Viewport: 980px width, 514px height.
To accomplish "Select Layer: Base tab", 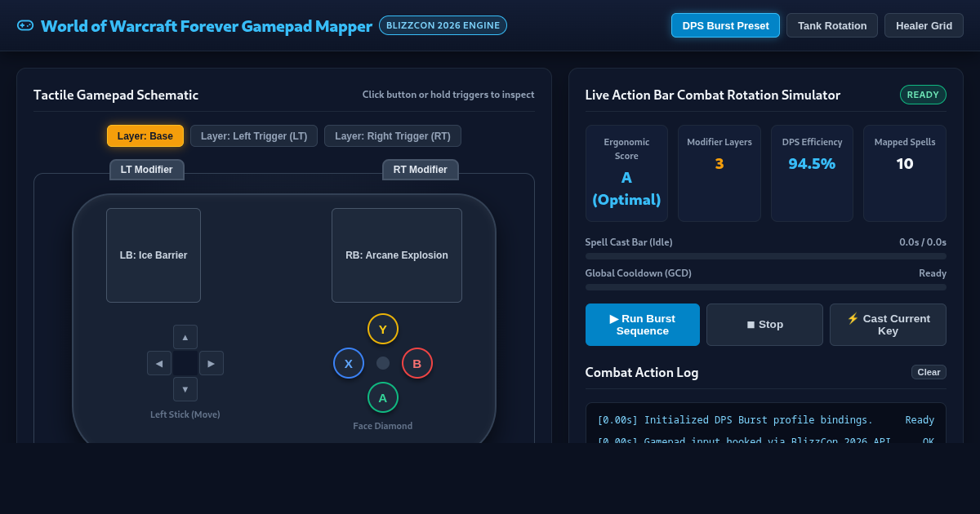I will coord(145,135).
